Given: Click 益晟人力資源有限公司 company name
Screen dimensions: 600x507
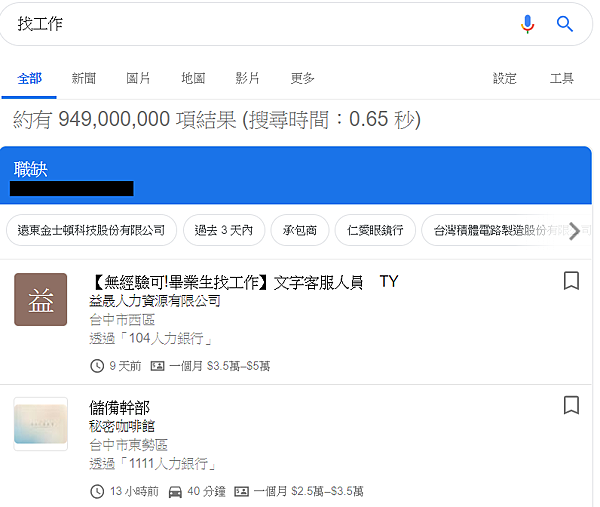Looking at the screenshot, I should [x=155, y=301].
